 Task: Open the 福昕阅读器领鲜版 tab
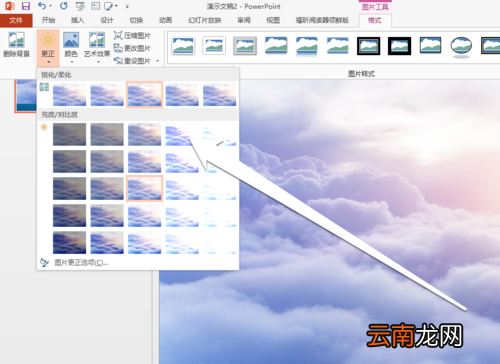(322, 20)
